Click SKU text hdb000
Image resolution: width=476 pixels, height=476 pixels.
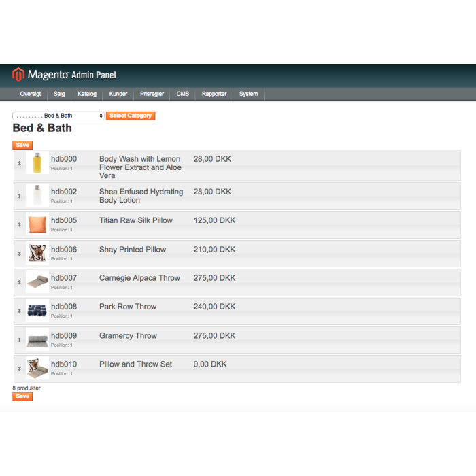[x=64, y=159]
